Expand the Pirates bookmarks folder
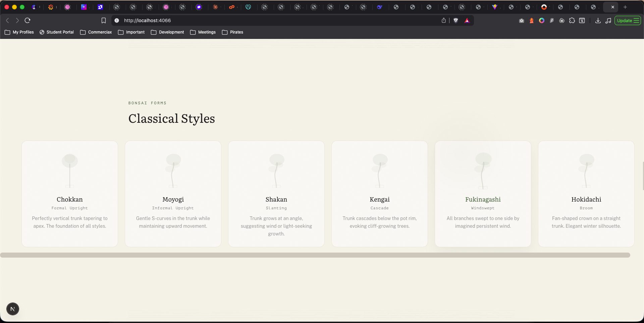This screenshot has width=644, height=323. pos(232,32)
